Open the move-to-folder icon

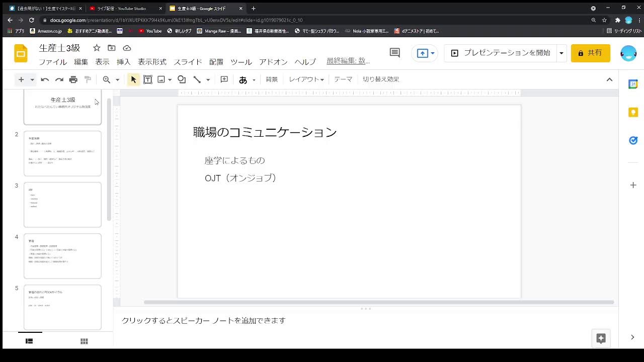[112, 48]
